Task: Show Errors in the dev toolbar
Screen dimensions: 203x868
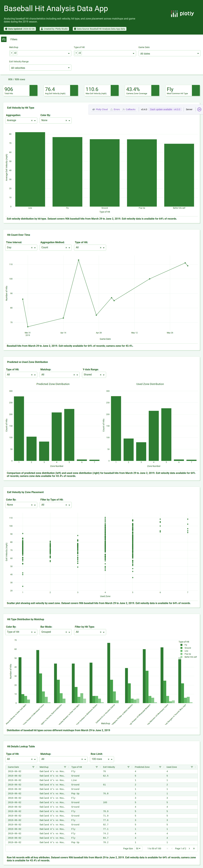Action: point(115,110)
